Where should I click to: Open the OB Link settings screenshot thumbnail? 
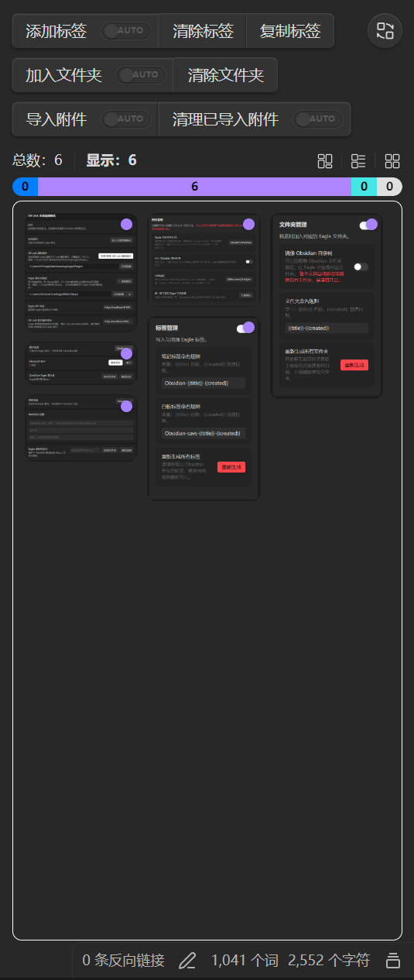pos(80,273)
